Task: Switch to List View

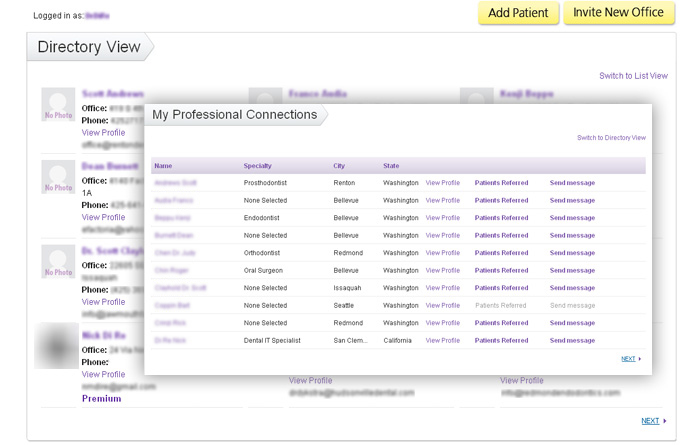Action: coord(633,76)
